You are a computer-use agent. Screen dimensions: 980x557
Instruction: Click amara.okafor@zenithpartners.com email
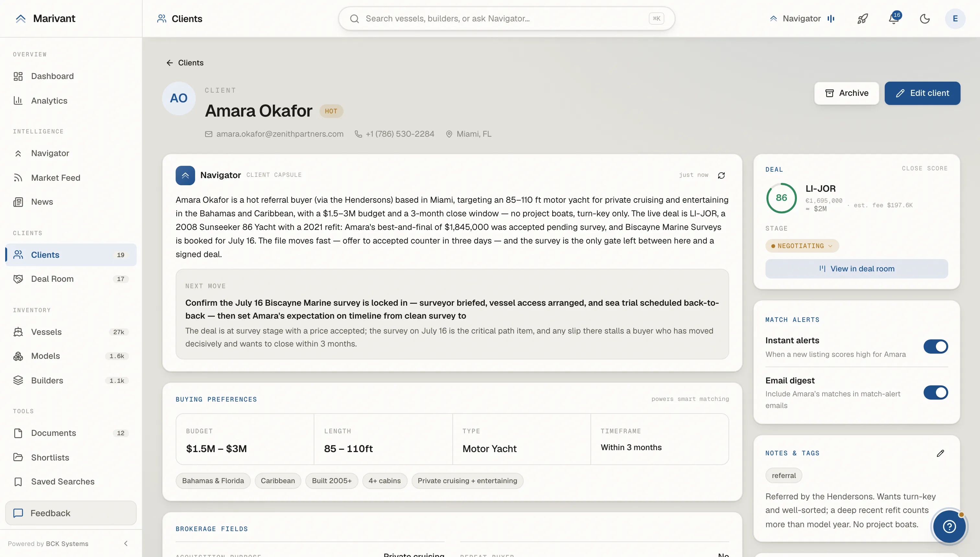click(x=280, y=134)
